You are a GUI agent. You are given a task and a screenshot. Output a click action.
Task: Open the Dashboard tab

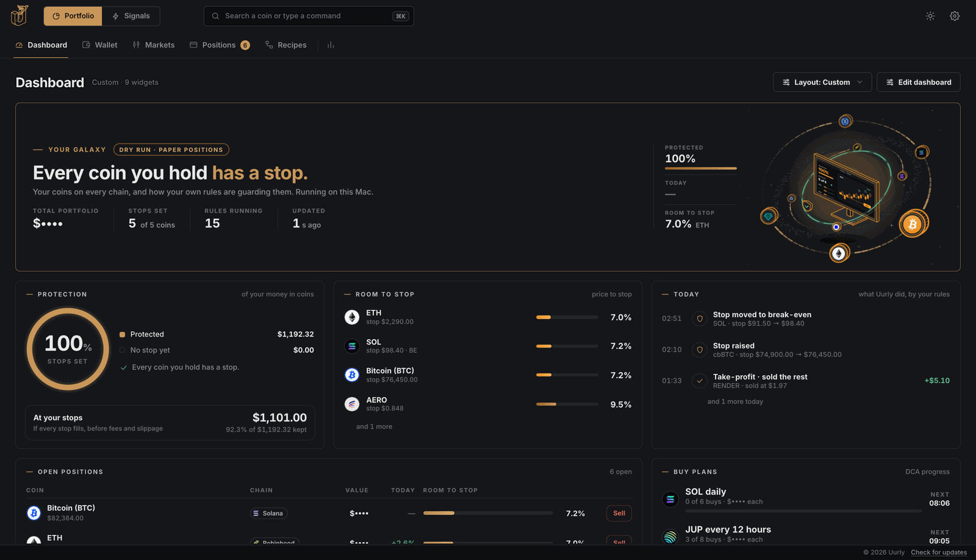(x=41, y=45)
